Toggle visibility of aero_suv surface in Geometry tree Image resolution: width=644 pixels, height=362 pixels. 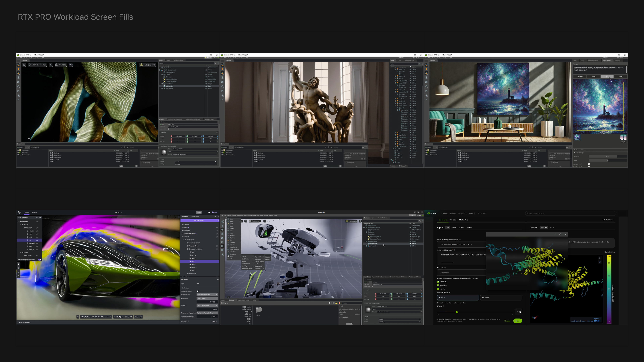37,231
